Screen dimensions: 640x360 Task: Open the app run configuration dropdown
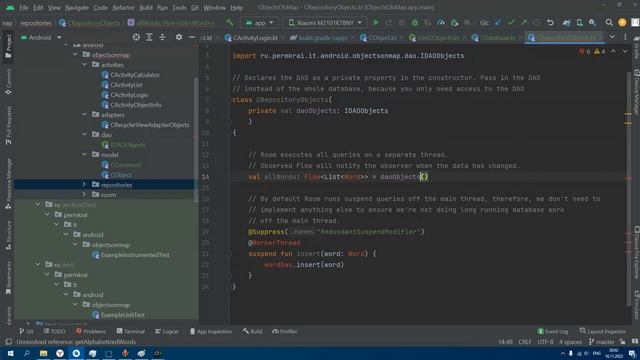(260, 23)
